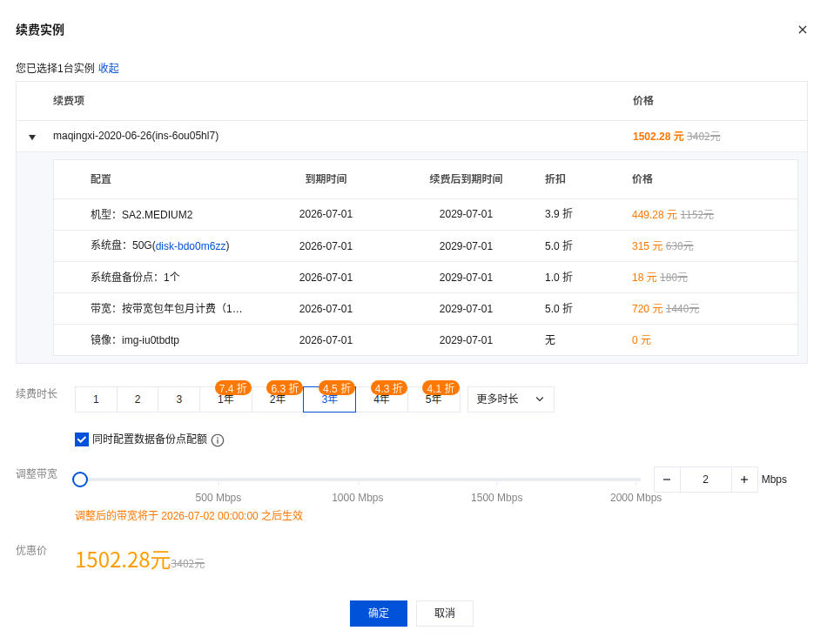Click the 2000 Mbps slider mark
The height and width of the screenshot is (644, 827).
[635, 498]
